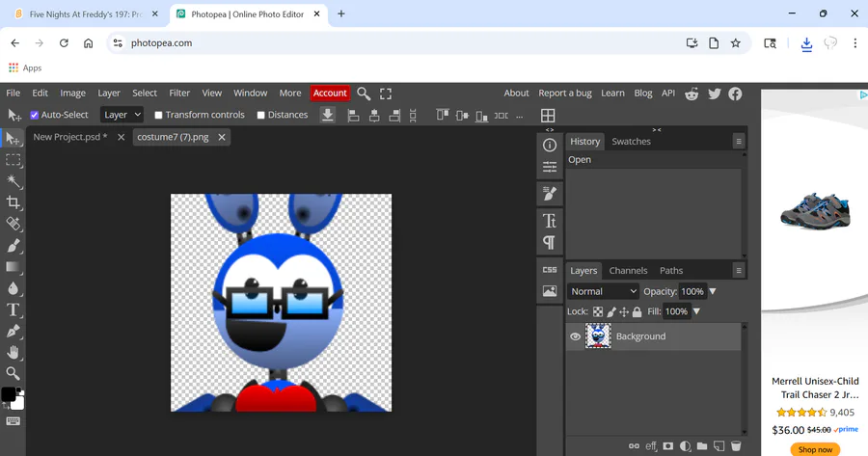Open the Learn link

click(x=612, y=93)
